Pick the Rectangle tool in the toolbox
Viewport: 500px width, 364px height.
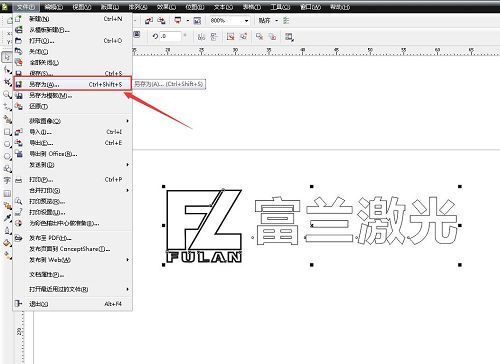pos(7,132)
